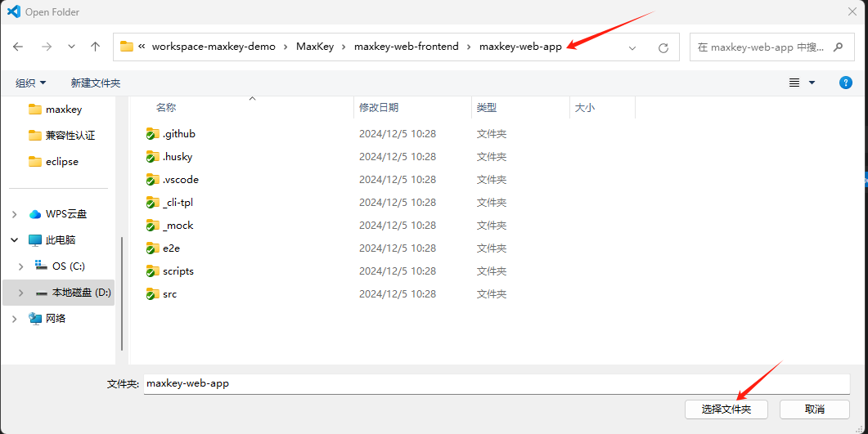868x434 pixels.
Task: Click the search magnifier icon
Action: [838, 47]
